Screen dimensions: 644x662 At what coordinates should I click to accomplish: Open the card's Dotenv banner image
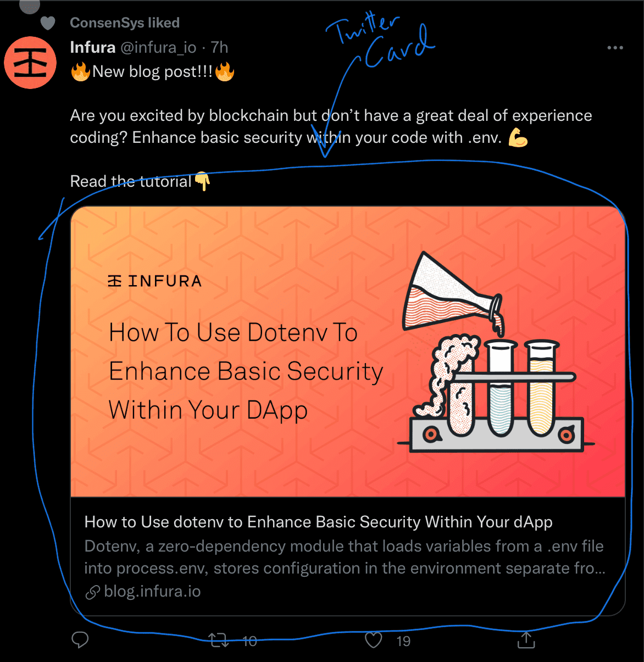tap(348, 352)
